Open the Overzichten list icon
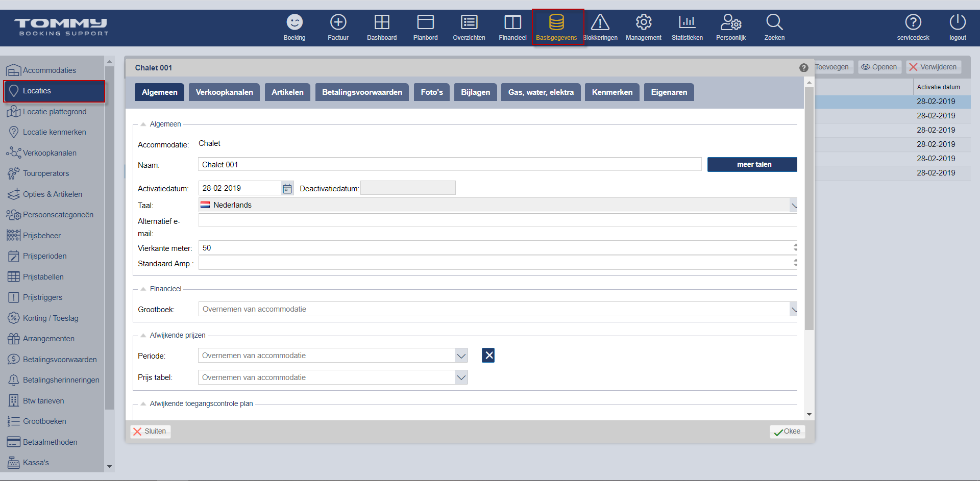This screenshot has width=980, height=481. pyautogui.click(x=469, y=22)
